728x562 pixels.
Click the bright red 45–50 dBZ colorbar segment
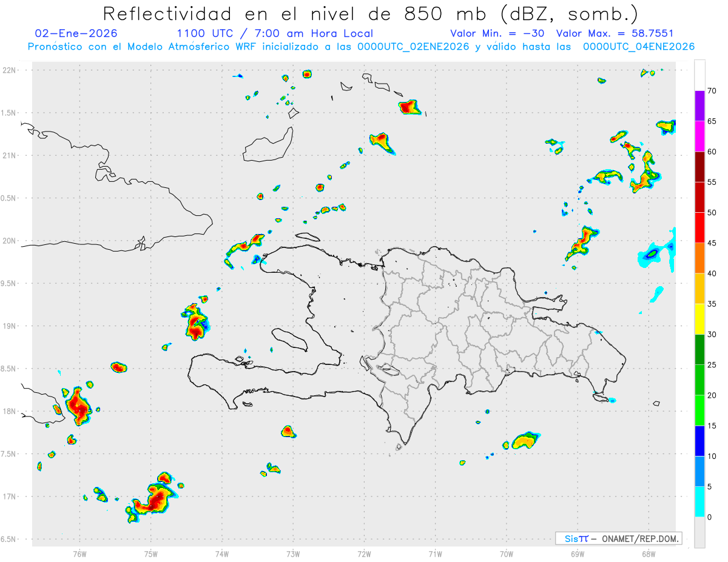click(700, 228)
